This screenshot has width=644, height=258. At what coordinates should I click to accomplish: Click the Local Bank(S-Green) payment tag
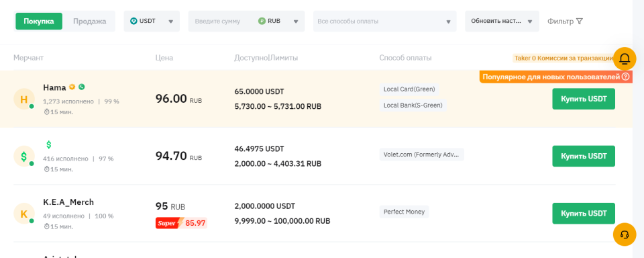[413, 105]
